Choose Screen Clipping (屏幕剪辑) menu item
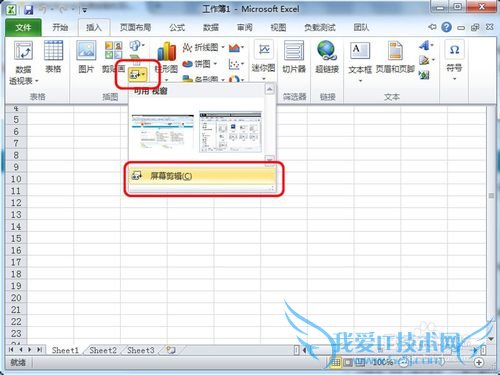This screenshot has height=375, width=500. coord(203,176)
